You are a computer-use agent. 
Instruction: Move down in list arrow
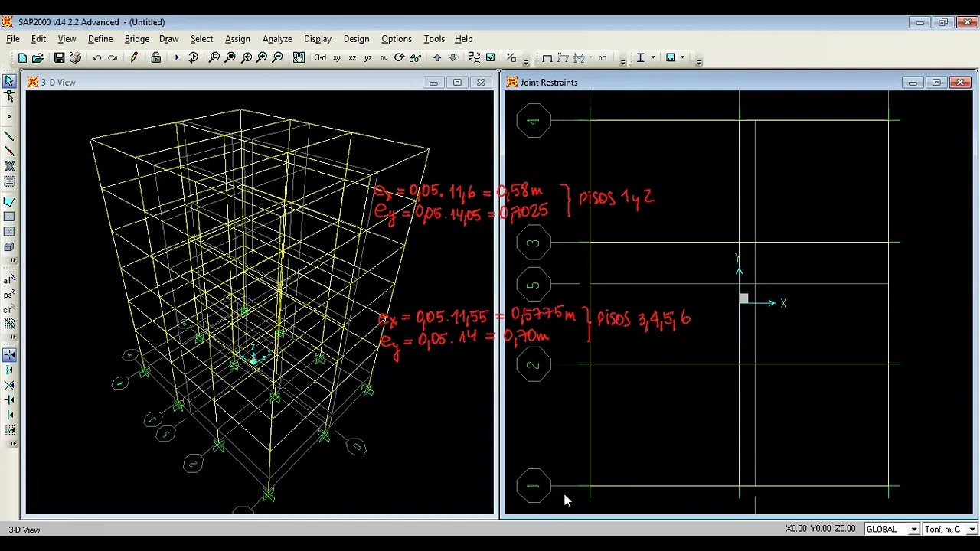point(452,58)
